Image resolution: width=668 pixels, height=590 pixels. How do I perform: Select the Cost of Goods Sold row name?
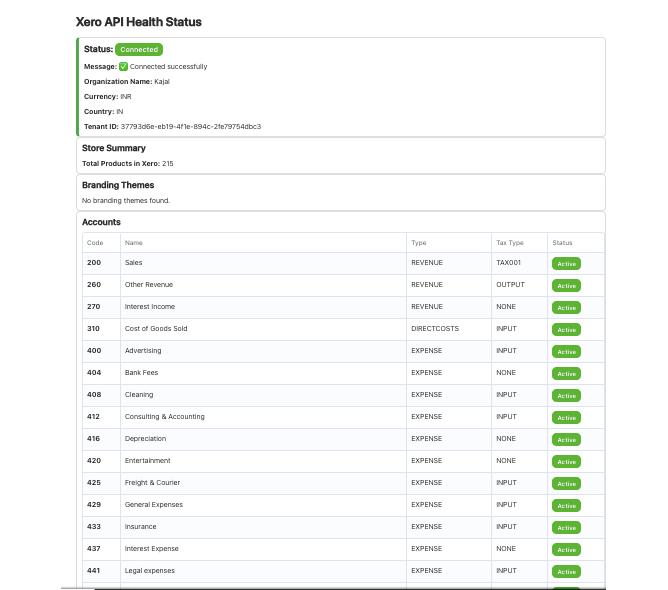pyautogui.click(x=156, y=329)
